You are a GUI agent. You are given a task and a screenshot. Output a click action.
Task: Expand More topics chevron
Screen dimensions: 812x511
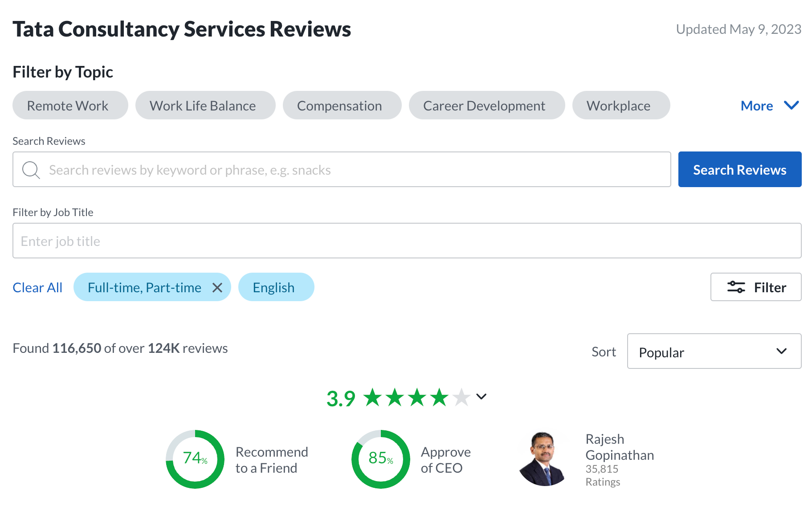coord(791,106)
